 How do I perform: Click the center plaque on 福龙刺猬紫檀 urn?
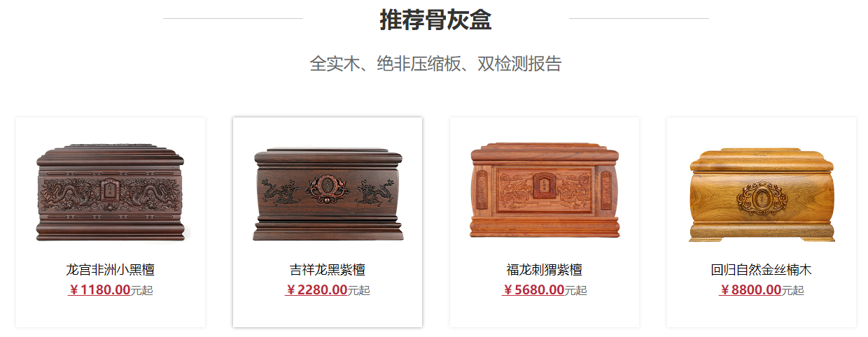point(545,185)
